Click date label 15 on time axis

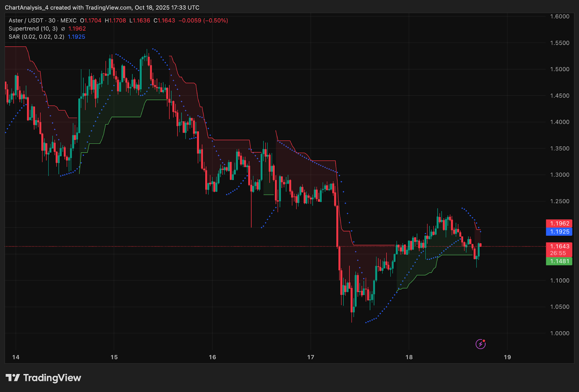(114, 357)
